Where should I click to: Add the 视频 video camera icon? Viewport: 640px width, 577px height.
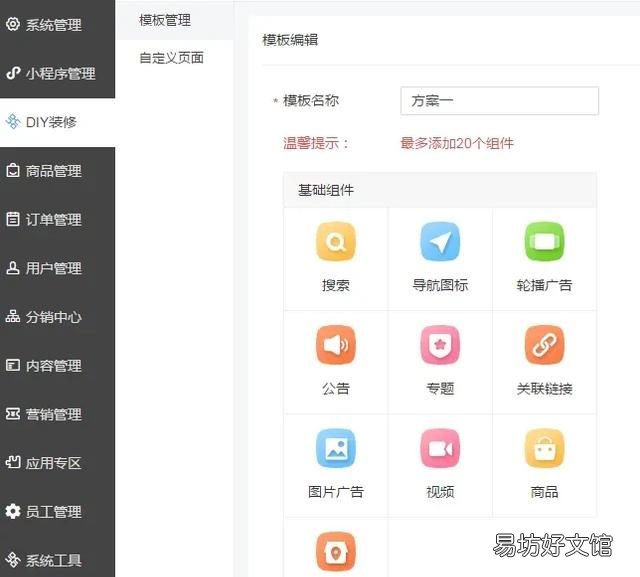coord(440,448)
